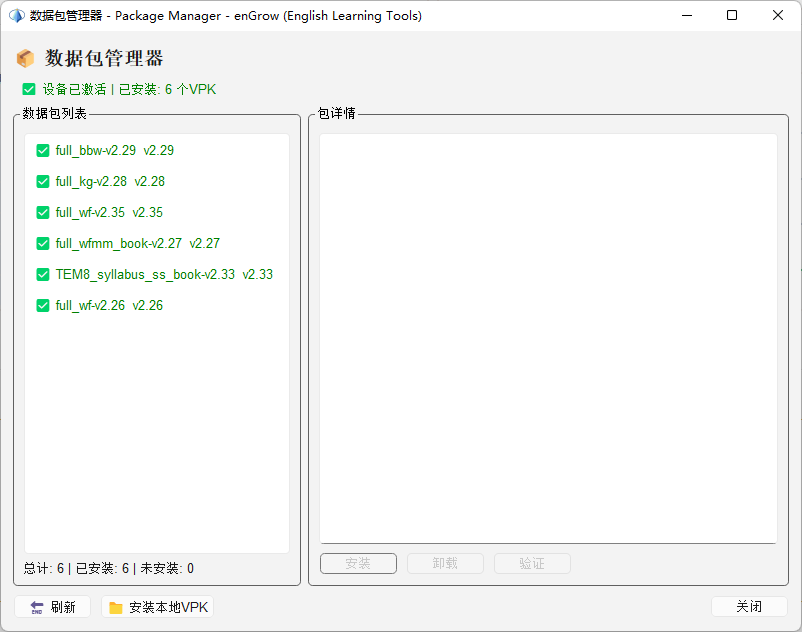The height and width of the screenshot is (632, 802).
Task: Toggle checkbox for full_kg-v2.28
Action: pos(43,182)
